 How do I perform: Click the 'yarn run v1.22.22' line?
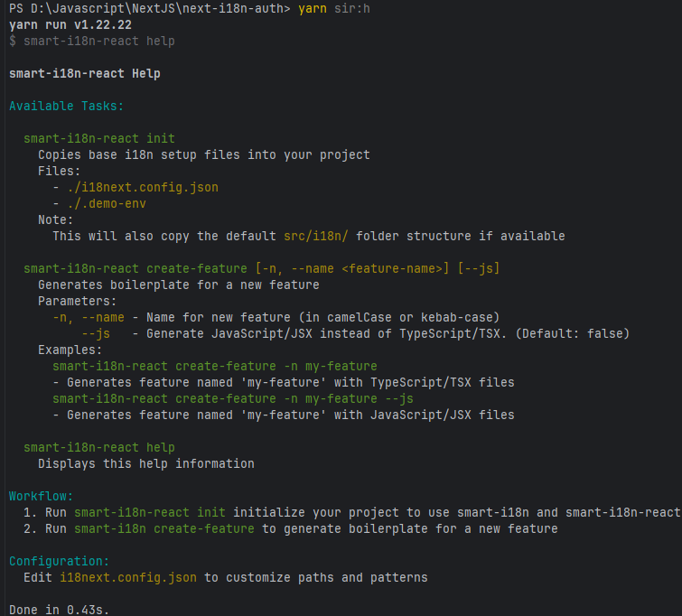pyautogui.click(x=70, y=24)
